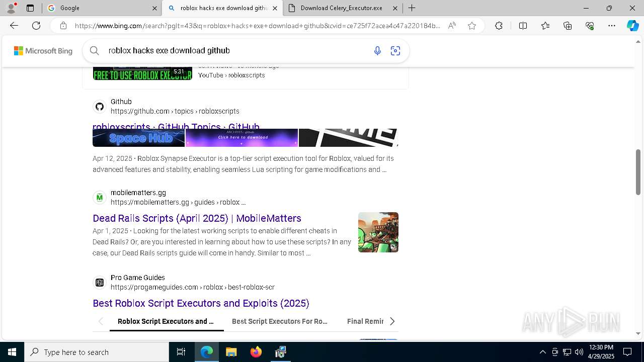Show hidden system tray icons
This screenshot has width=644, height=362.
click(542, 352)
